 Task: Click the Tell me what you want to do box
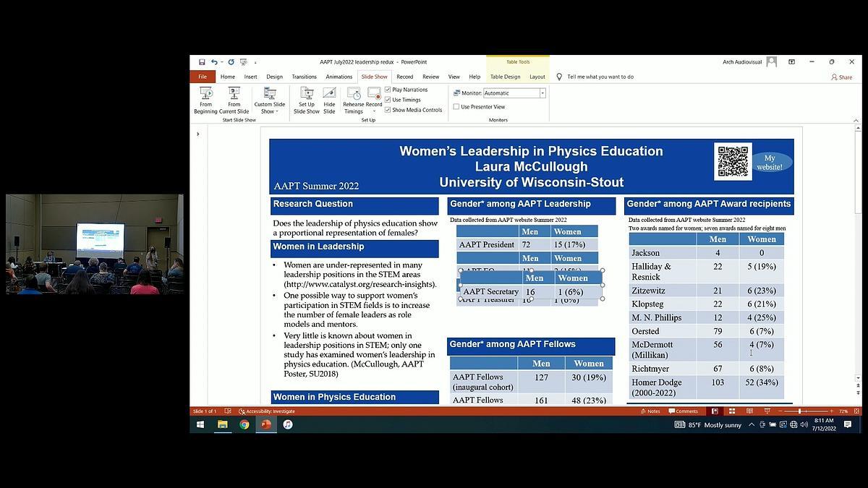(600, 77)
